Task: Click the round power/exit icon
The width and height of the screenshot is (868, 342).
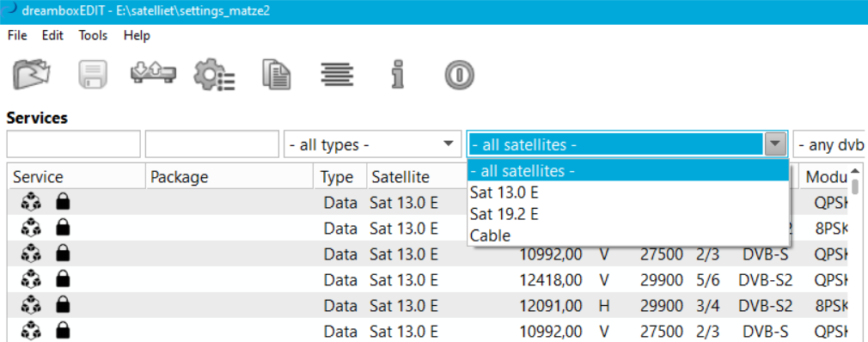Action: (x=460, y=74)
